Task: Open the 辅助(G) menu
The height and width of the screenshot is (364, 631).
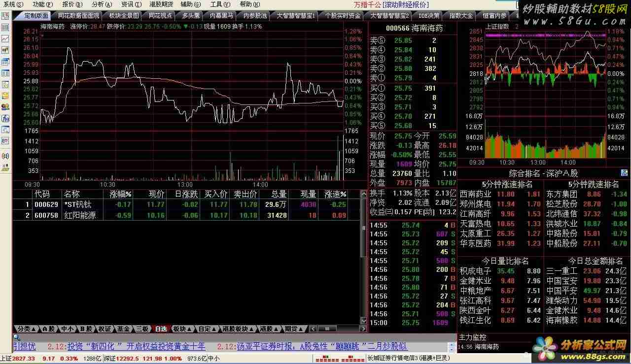Action: click(190, 4)
